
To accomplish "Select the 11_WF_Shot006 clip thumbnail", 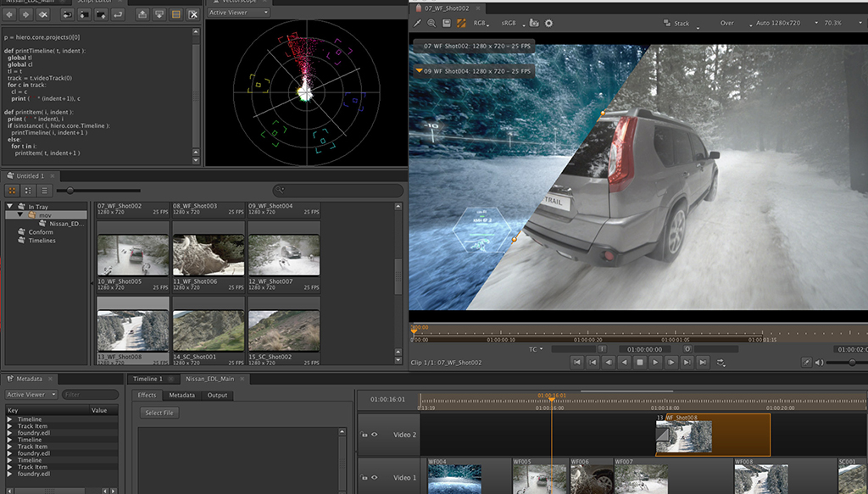I will pos(209,255).
